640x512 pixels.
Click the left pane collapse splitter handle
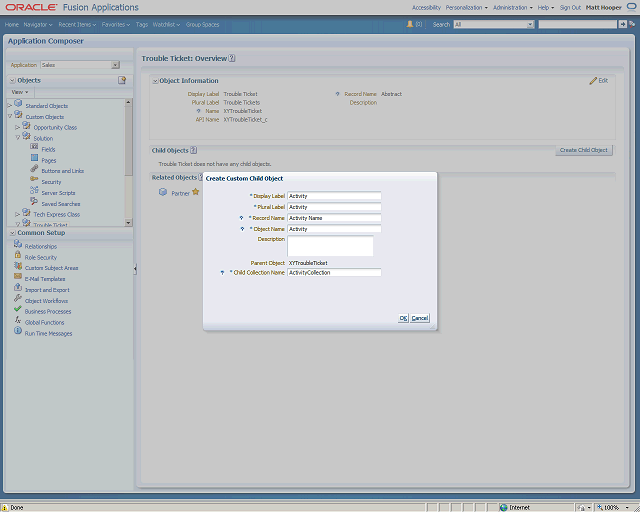point(135,269)
